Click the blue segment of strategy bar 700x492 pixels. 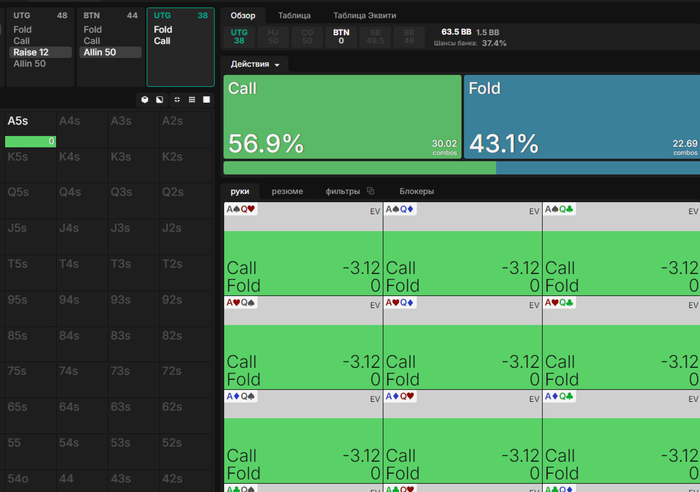pyautogui.click(x=598, y=168)
